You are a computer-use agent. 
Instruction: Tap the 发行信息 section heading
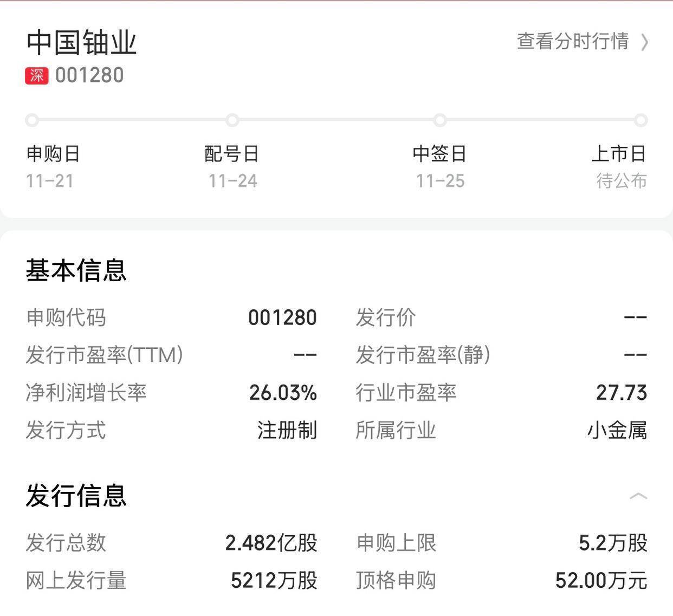click(76, 496)
